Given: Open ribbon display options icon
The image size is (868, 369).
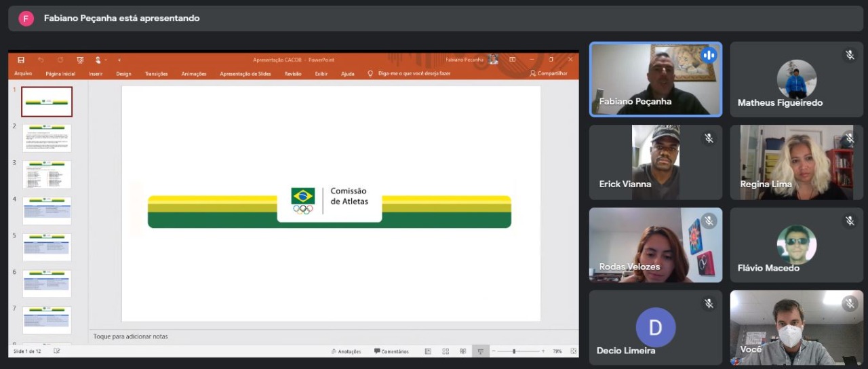Looking at the screenshot, I should coord(513,60).
